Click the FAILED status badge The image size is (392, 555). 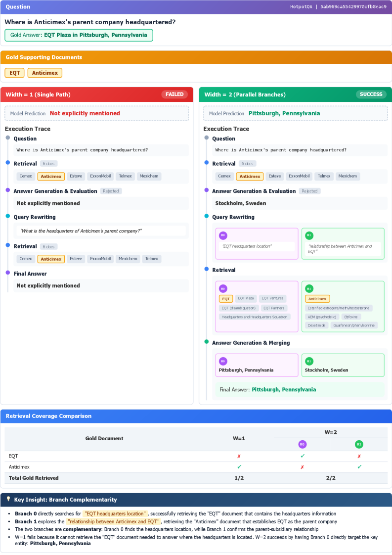[x=174, y=94]
